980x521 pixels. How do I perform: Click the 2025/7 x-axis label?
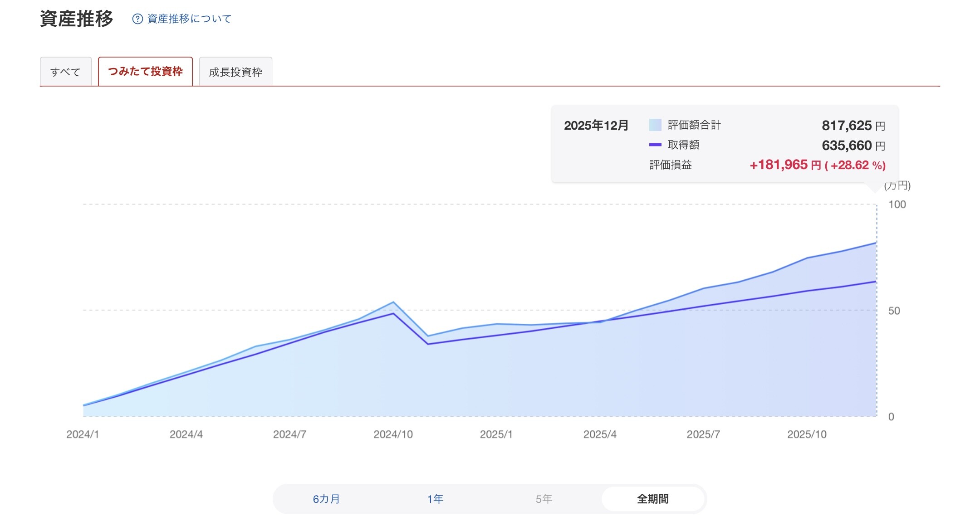click(703, 434)
